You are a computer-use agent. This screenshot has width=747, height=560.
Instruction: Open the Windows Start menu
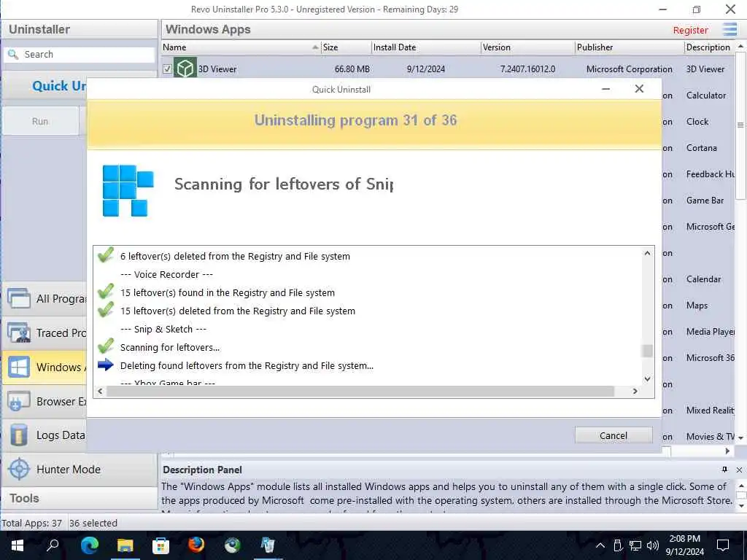coord(18,545)
